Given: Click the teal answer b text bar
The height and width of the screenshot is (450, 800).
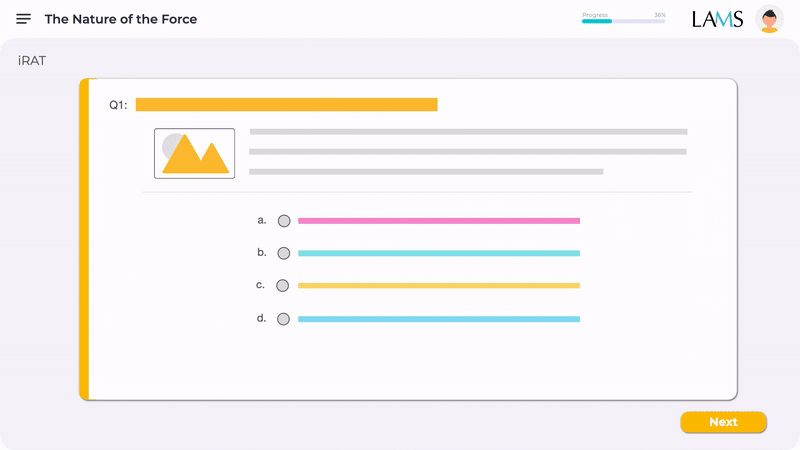Looking at the screenshot, I should pos(439,253).
